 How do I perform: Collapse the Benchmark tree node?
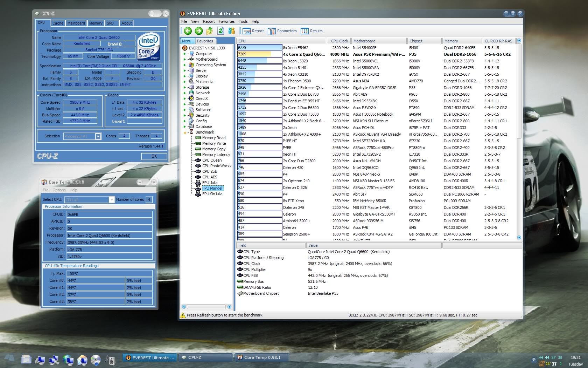(185, 132)
